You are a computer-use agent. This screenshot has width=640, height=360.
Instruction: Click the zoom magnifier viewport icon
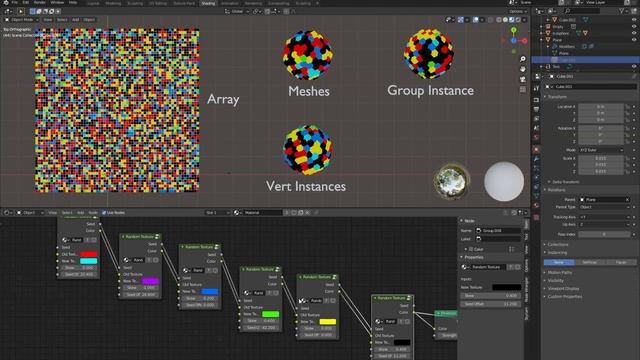click(522, 59)
